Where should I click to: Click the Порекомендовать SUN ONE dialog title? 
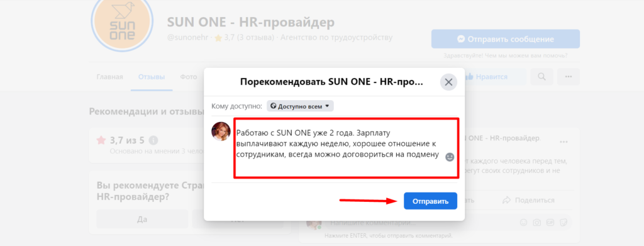click(x=331, y=82)
